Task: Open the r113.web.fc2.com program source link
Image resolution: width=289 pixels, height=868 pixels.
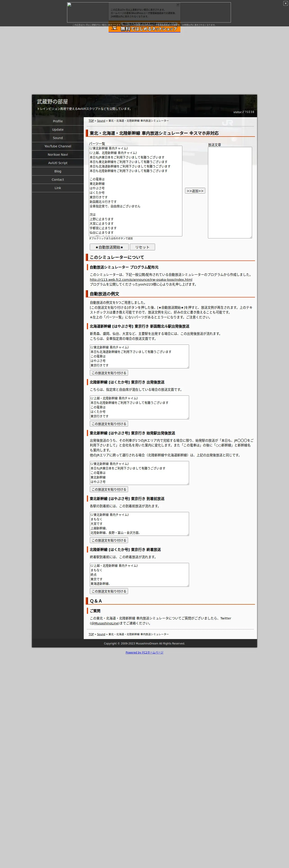Action: point(141,280)
